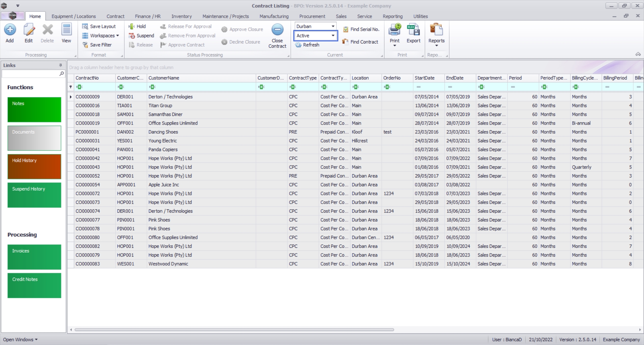Open the Active status dropdown
Viewport: 644px width, 345px height.
333,36
